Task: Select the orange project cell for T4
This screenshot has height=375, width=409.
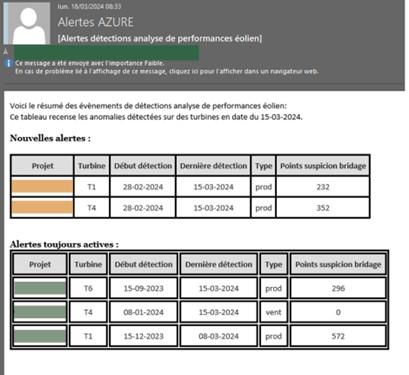Action: pos(42,207)
